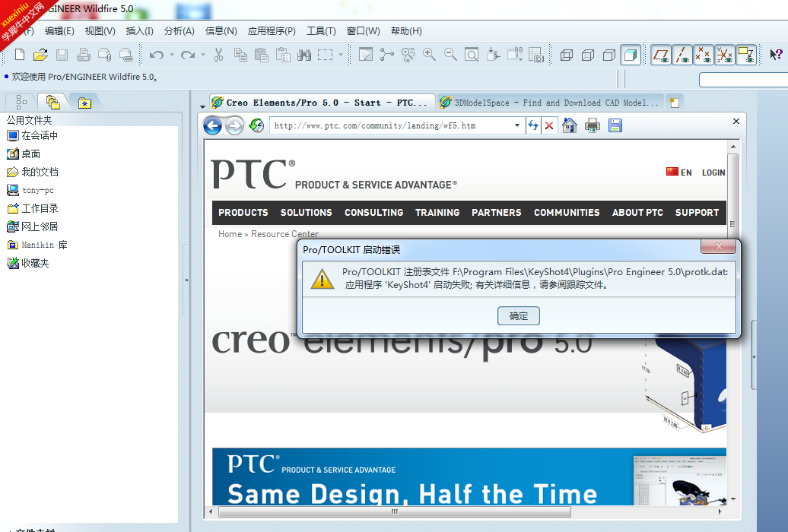This screenshot has width=788, height=532.
Task: Open the 编辑(E) menu
Action: pyautogui.click(x=59, y=31)
